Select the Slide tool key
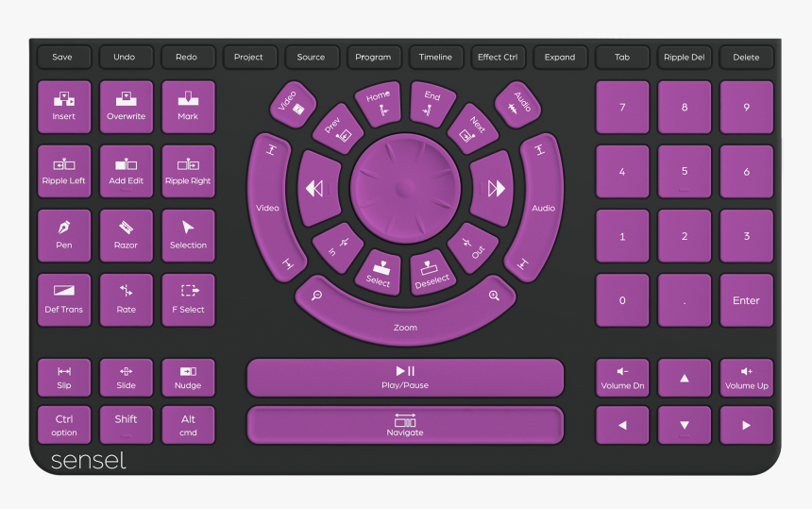 pyautogui.click(x=126, y=378)
